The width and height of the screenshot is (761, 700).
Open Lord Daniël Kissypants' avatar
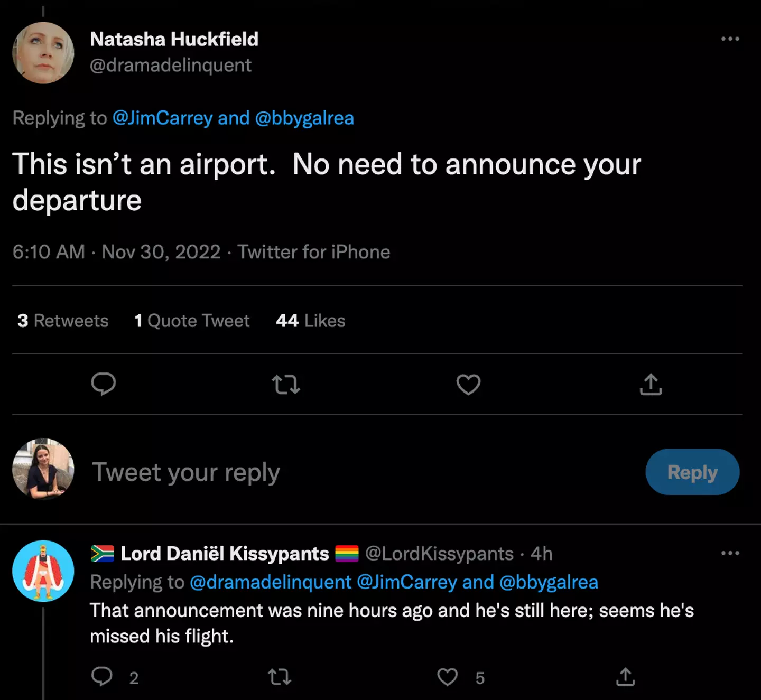[x=43, y=571]
